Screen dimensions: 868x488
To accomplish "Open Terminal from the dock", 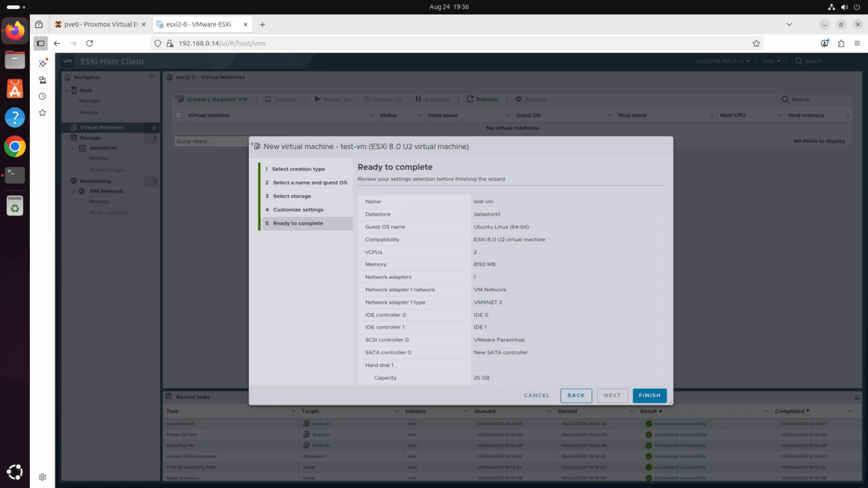I will 15,175.
